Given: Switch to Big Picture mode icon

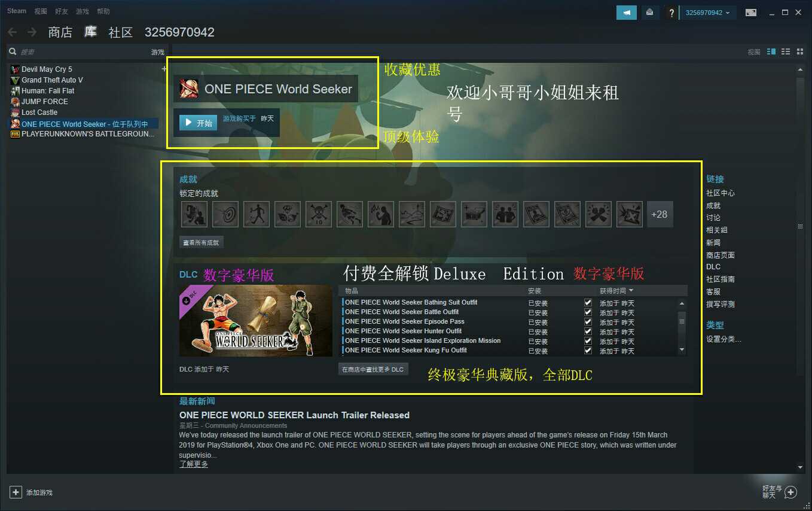Looking at the screenshot, I should 751,12.
